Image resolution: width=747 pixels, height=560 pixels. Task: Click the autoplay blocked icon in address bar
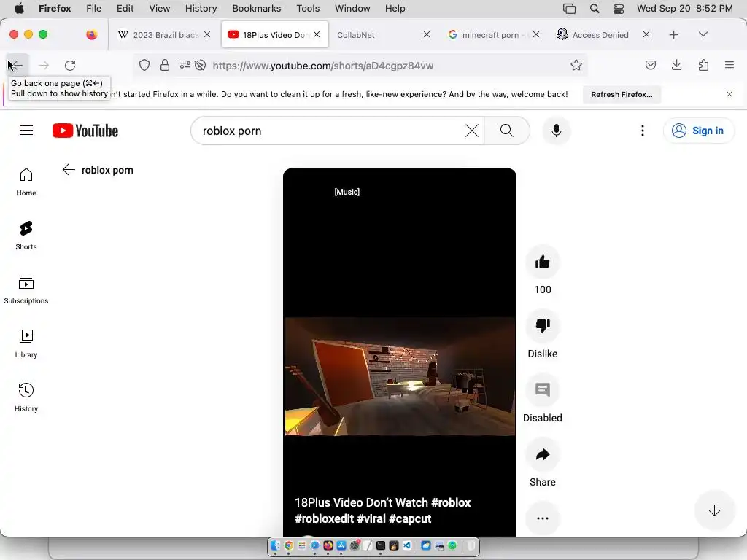[x=200, y=65]
